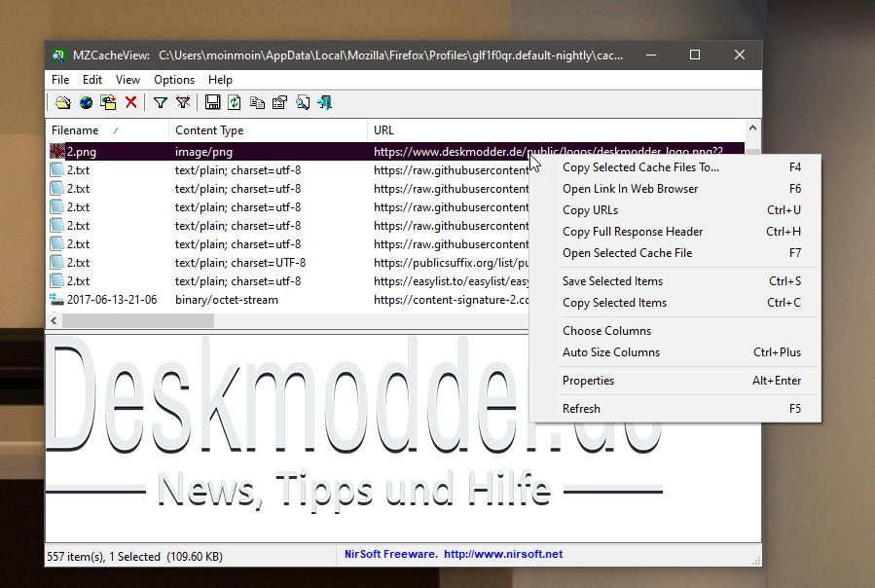
Task: Click the green arrows Refresh toolbar icon
Action: click(x=235, y=103)
